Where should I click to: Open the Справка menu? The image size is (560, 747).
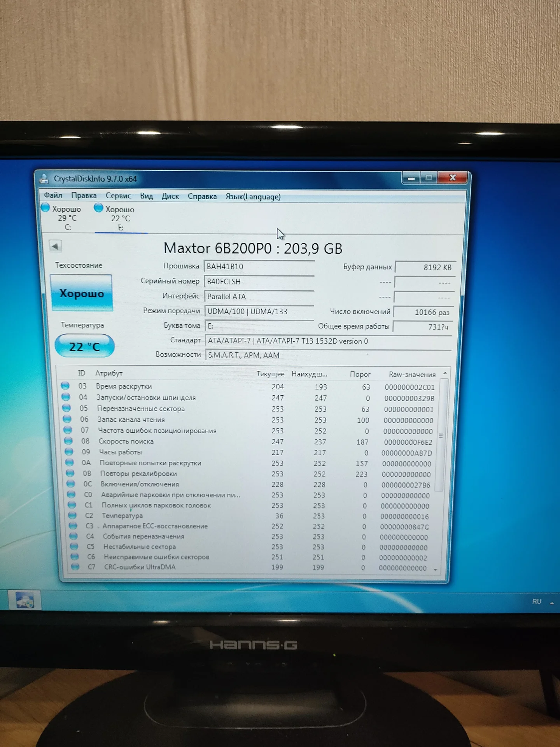(202, 196)
